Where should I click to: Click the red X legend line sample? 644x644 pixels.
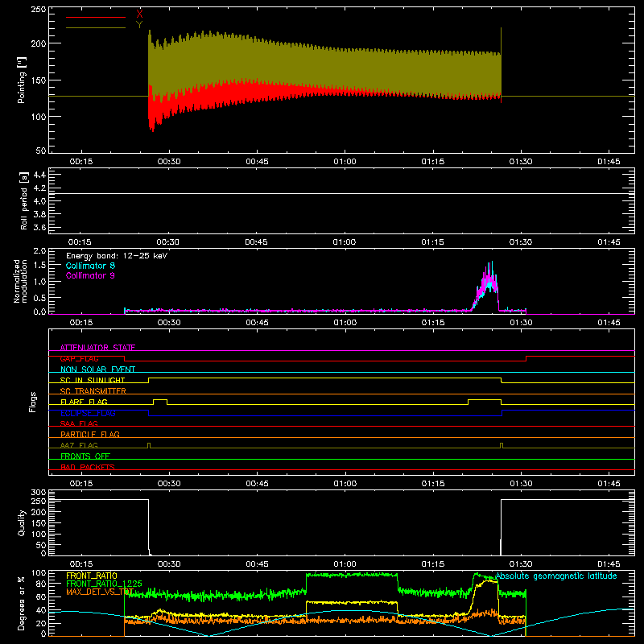pyautogui.click(x=96, y=17)
